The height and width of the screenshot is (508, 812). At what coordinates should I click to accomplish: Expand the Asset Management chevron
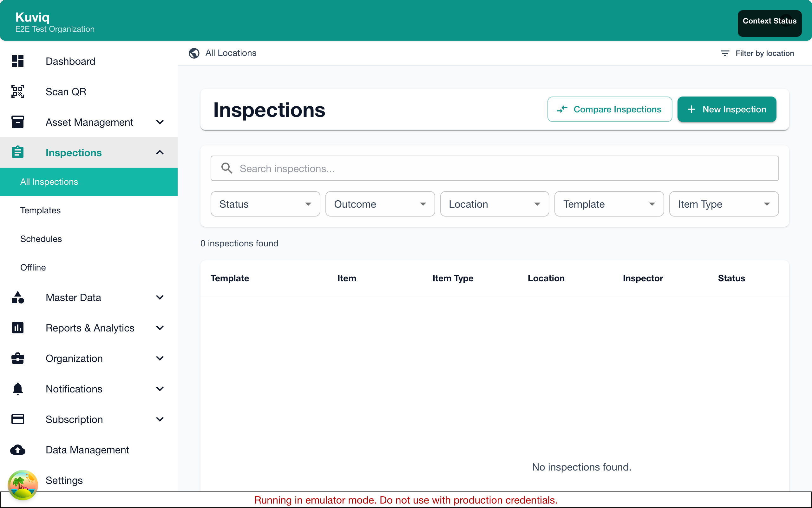(160, 122)
